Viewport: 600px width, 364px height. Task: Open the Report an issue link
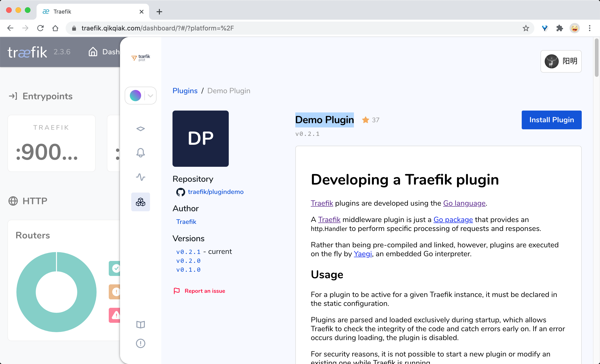click(205, 291)
